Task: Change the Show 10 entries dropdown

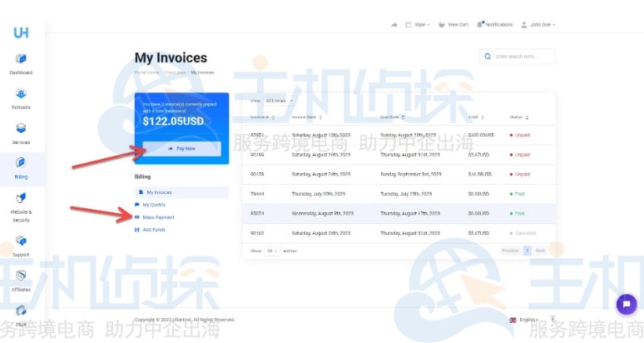Action: pyautogui.click(x=272, y=251)
